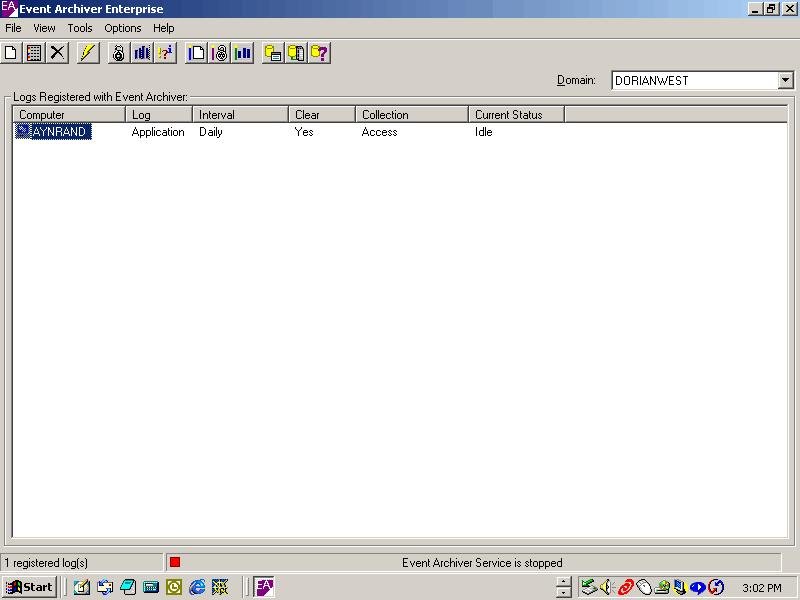This screenshot has height=600, width=800.
Task: Click the X delete toolbar icon
Action: (x=58, y=53)
